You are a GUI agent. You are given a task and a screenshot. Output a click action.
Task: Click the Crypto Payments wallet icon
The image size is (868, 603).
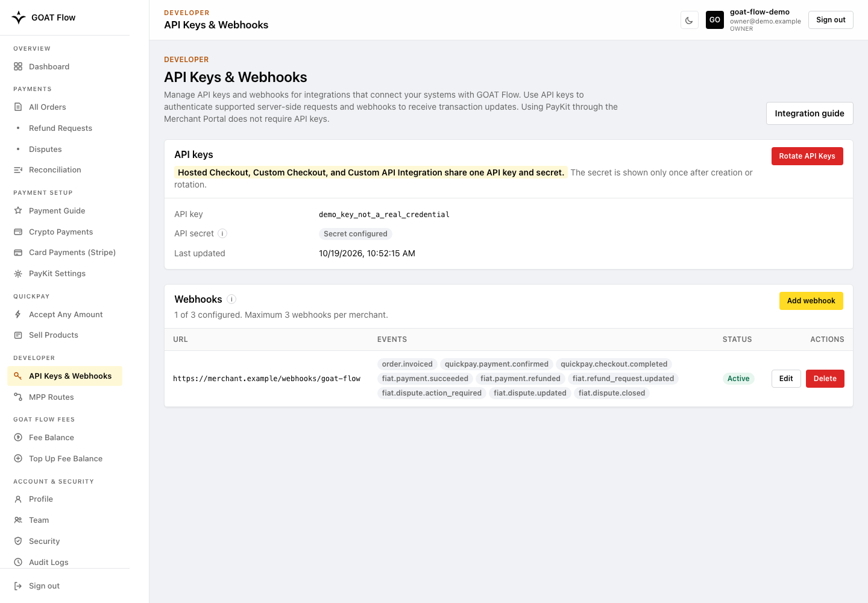click(x=18, y=232)
